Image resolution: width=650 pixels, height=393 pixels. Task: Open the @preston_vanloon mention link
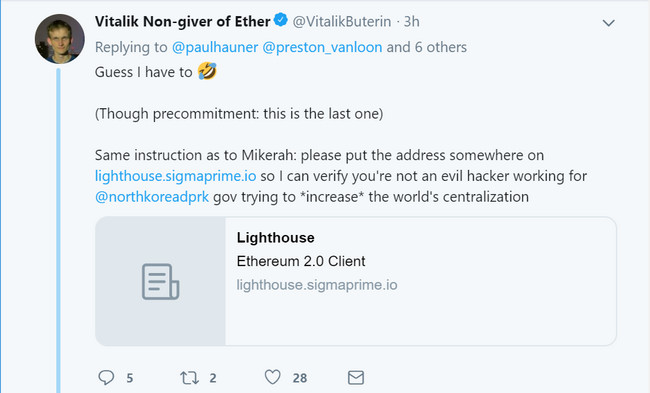(x=322, y=47)
